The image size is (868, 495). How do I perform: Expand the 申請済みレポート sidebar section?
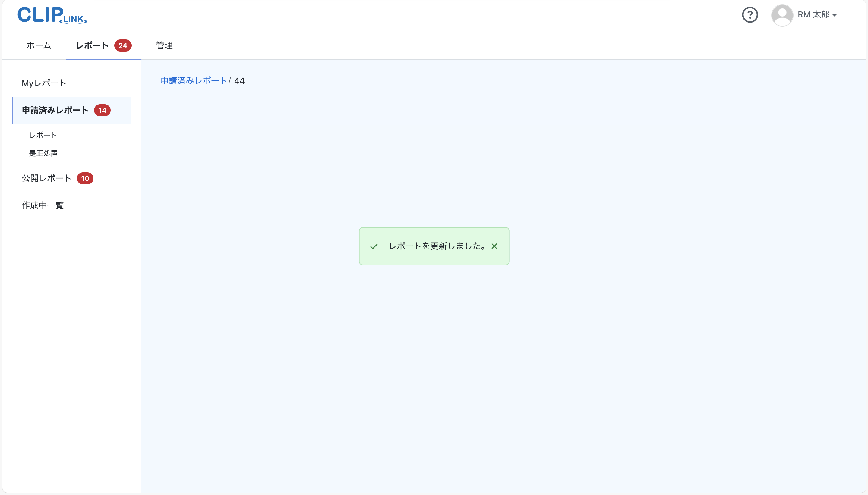[55, 110]
